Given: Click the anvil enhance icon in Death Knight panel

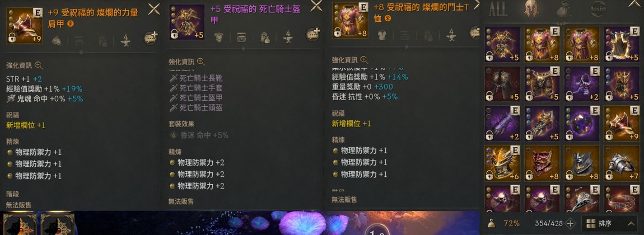Looking at the screenshot, I should coord(288,37).
